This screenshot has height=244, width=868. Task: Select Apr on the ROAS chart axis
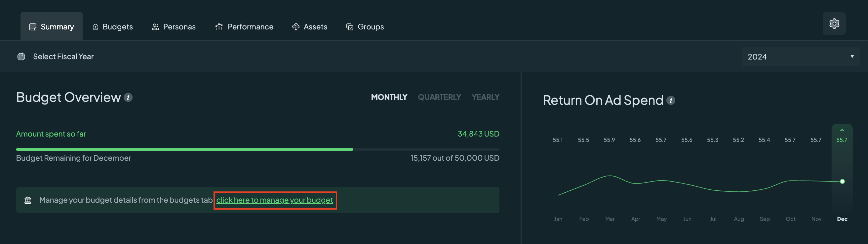636,219
